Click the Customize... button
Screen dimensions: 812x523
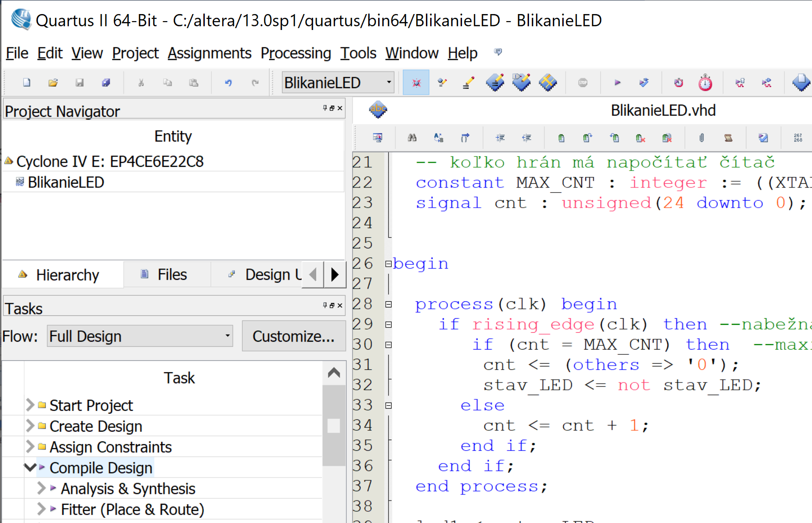(293, 336)
